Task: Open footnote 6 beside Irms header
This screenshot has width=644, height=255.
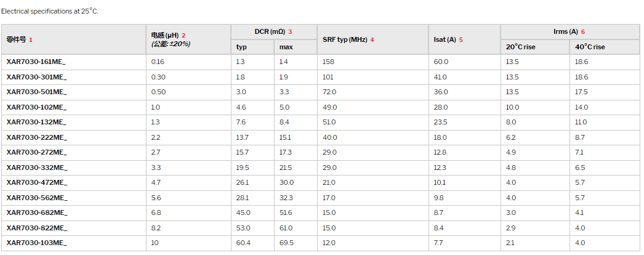Action: coord(582,31)
